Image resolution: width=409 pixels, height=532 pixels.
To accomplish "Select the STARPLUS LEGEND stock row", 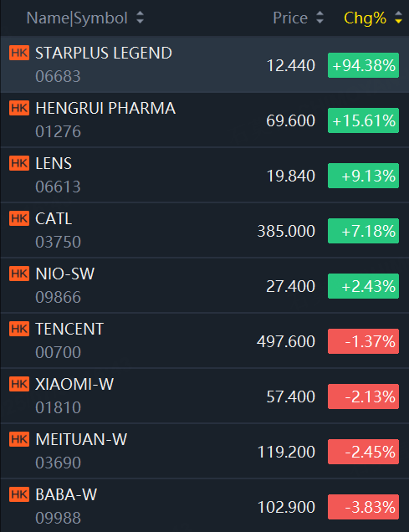I will click(x=204, y=64).
